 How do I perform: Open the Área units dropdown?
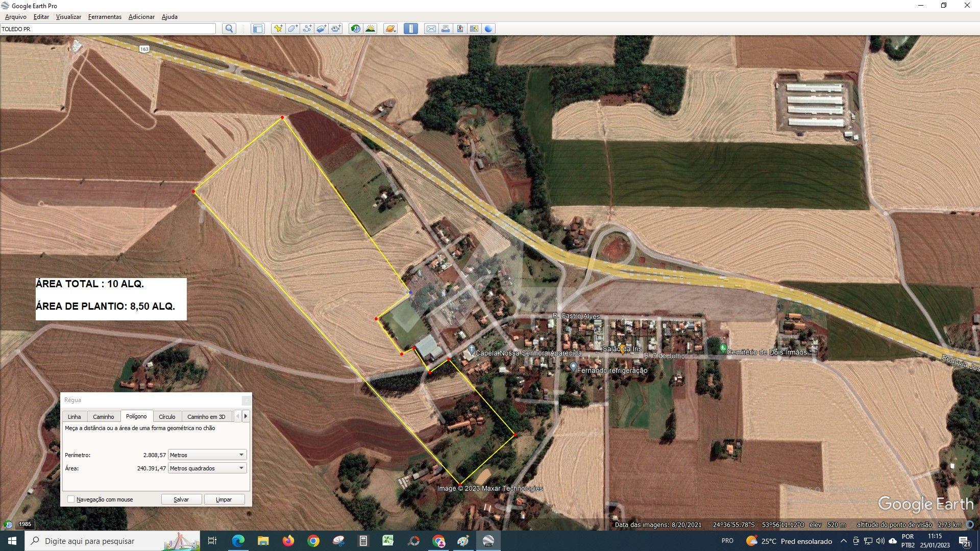click(207, 468)
